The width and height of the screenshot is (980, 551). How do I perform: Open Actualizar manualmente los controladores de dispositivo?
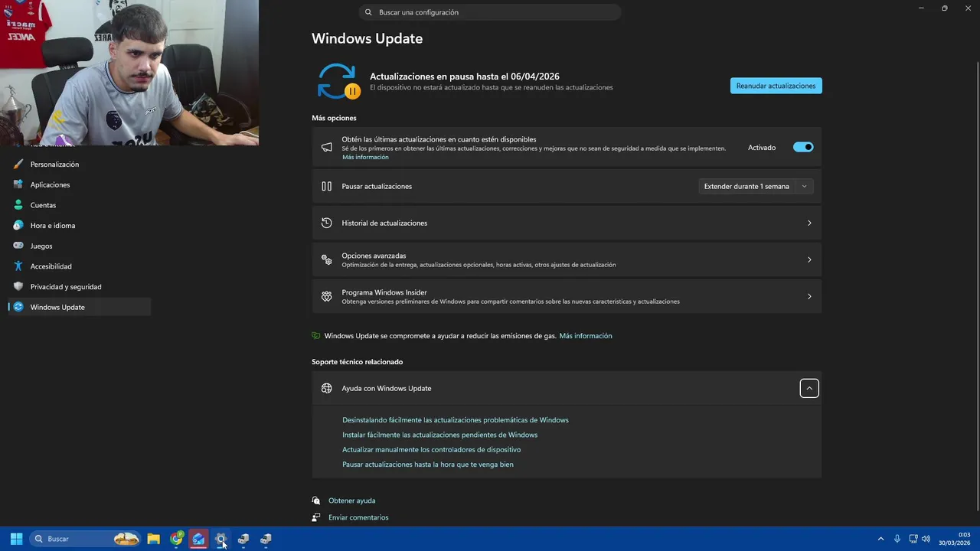[x=431, y=449]
